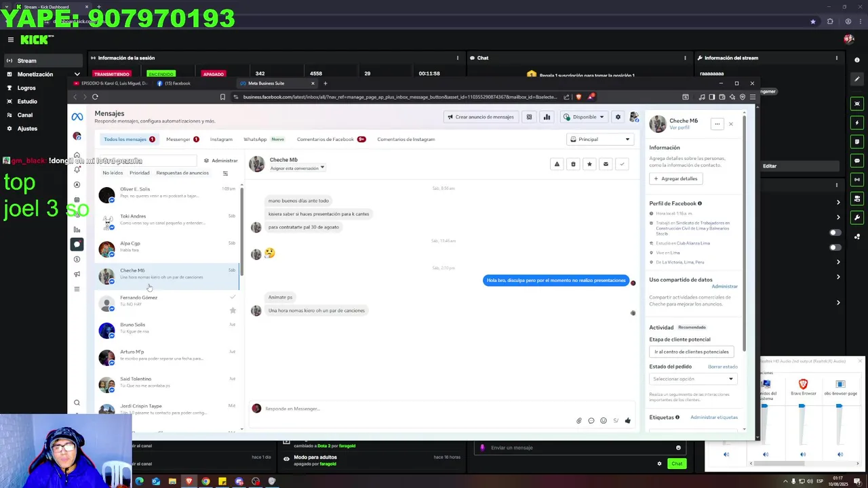868x488 pixels.
Task: Open Información del stream options menu
Action: pos(837,58)
